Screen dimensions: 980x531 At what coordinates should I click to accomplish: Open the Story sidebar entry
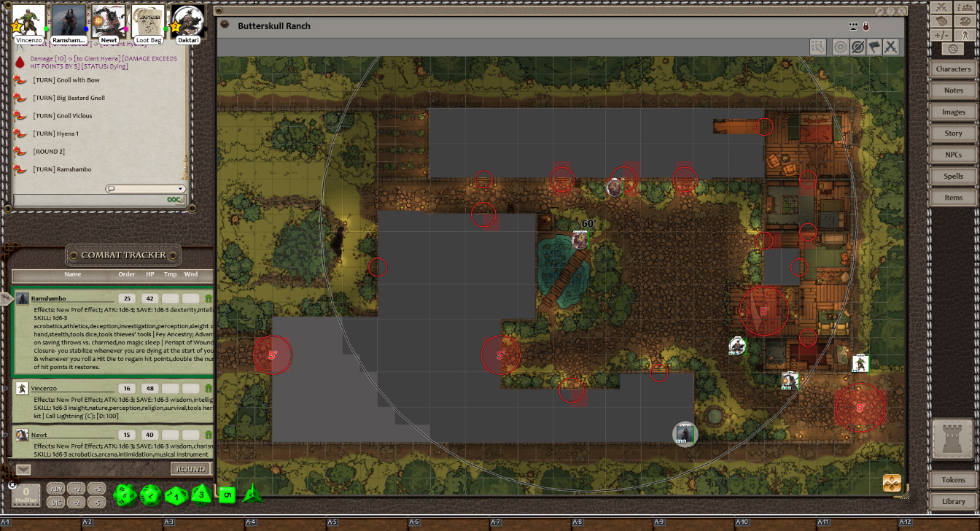(954, 133)
